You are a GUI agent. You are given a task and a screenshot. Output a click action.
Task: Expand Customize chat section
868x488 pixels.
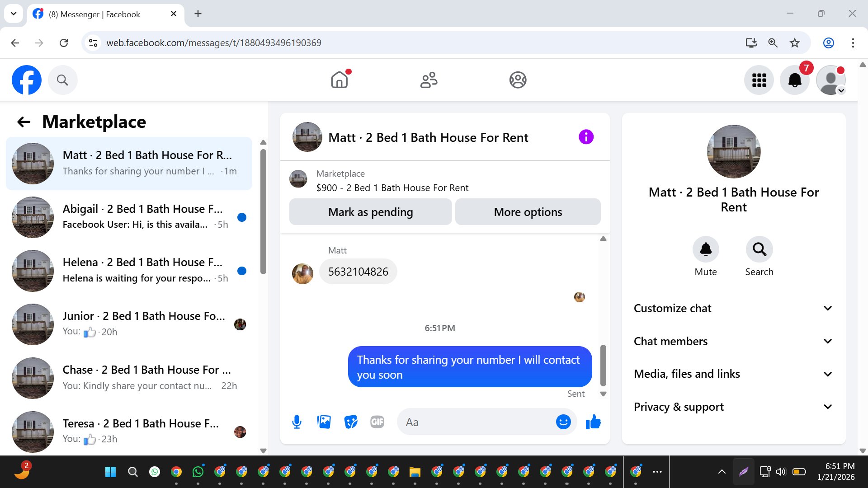[733, 308]
